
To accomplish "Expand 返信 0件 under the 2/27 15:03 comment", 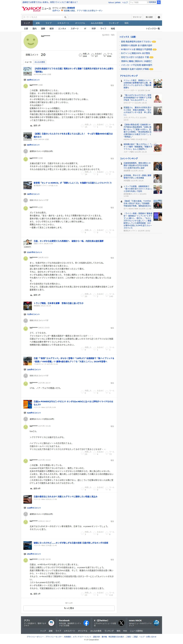I will (35, 488).
